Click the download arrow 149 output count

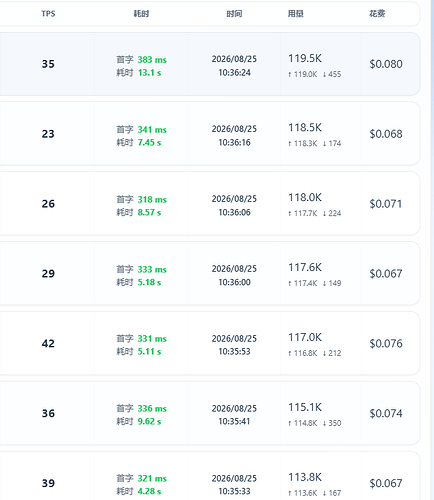click(x=332, y=283)
